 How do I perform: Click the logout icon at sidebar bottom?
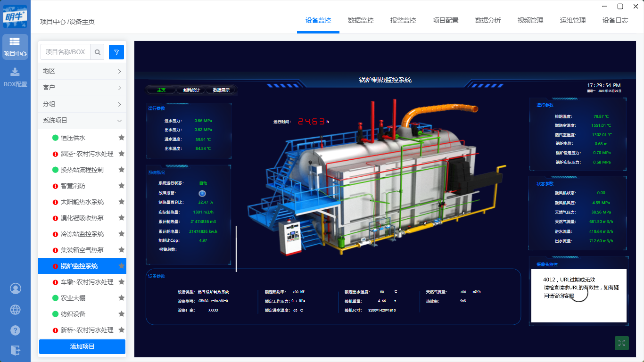pyautogui.click(x=16, y=350)
